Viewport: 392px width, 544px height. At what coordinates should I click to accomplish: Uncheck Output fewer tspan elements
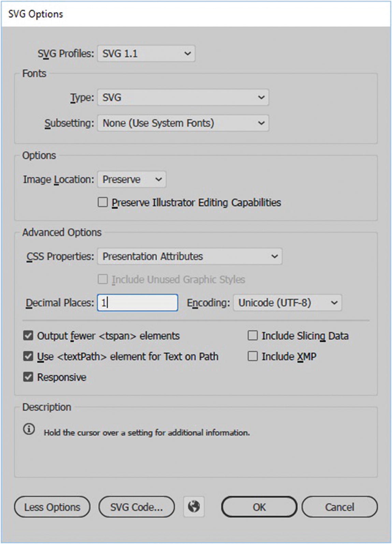pyautogui.click(x=28, y=336)
